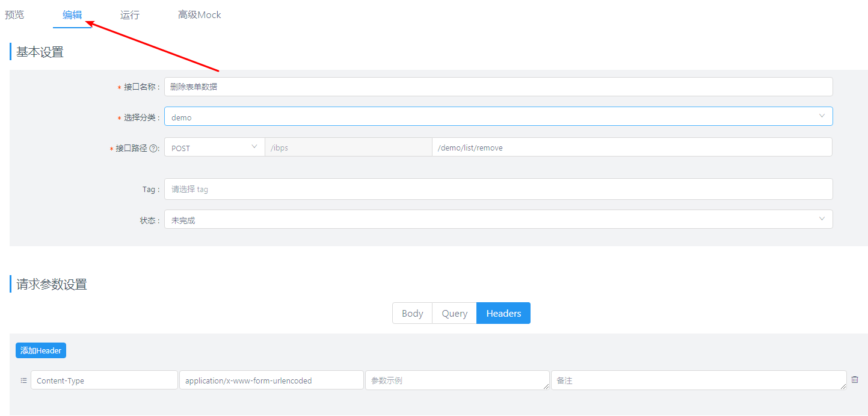Click the help icon beside 接口路径
Screen dimensions: 868x416
tap(153, 149)
